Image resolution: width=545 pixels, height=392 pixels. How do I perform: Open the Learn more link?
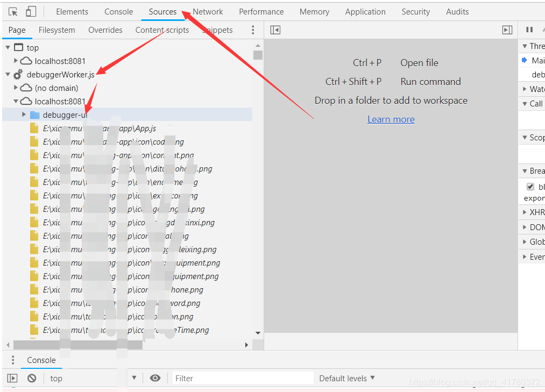click(391, 119)
